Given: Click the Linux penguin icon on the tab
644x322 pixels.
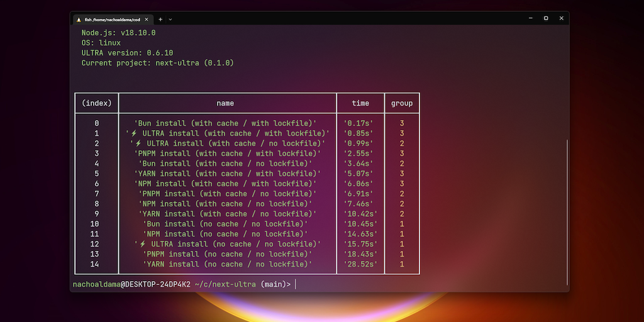Looking at the screenshot, I should (x=78, y=19).
